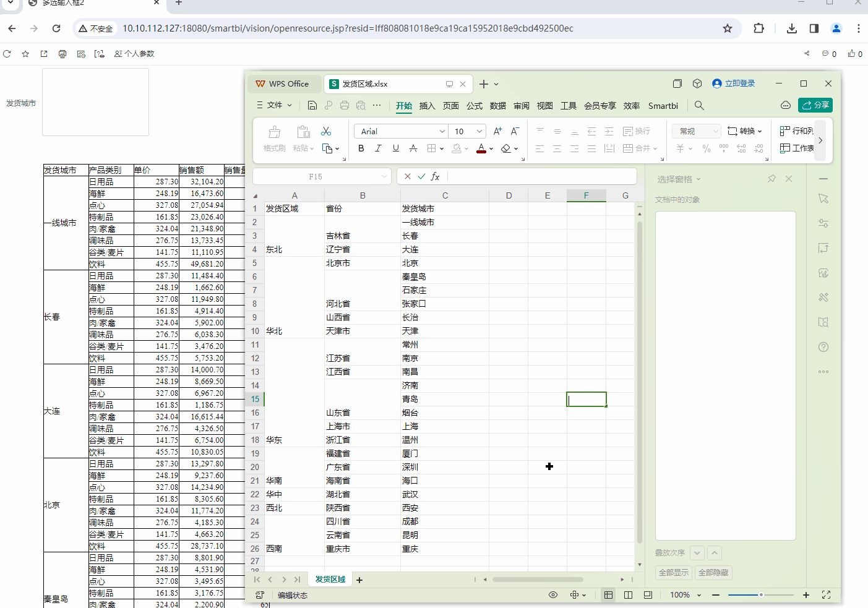Screen dimensions: 868x608
Task: Click the printer icon in Smartbi toolbar
Action: coord(62,54)
